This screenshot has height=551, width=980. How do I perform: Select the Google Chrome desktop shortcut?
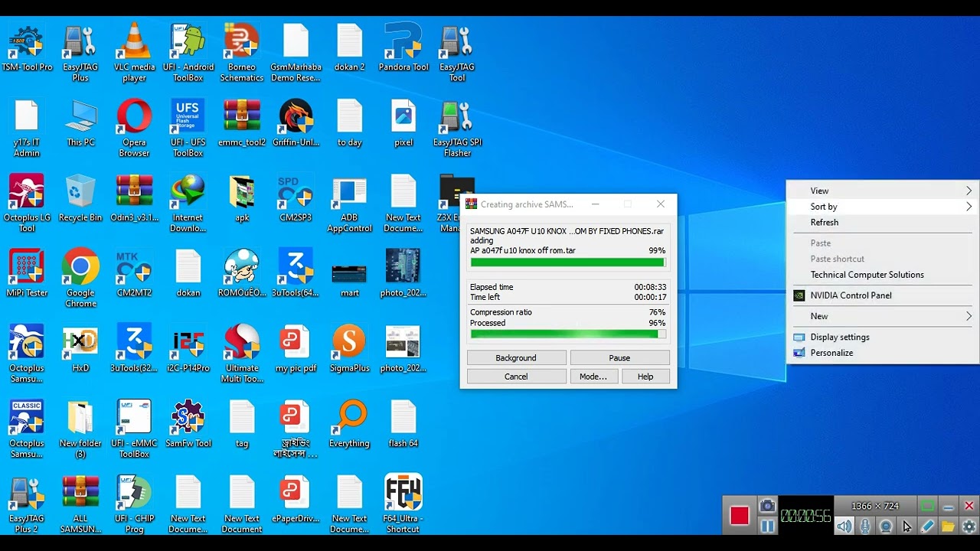click(x=80, y=278)
